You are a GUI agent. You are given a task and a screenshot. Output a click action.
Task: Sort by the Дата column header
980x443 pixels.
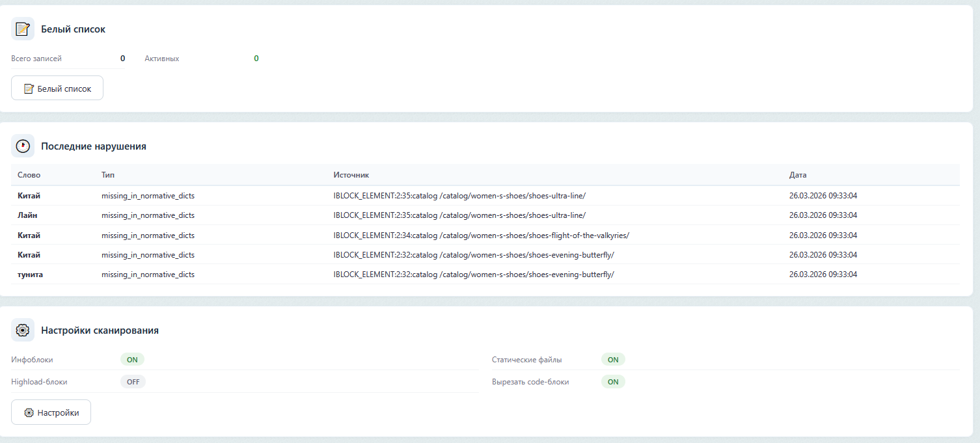click(798, 175)
